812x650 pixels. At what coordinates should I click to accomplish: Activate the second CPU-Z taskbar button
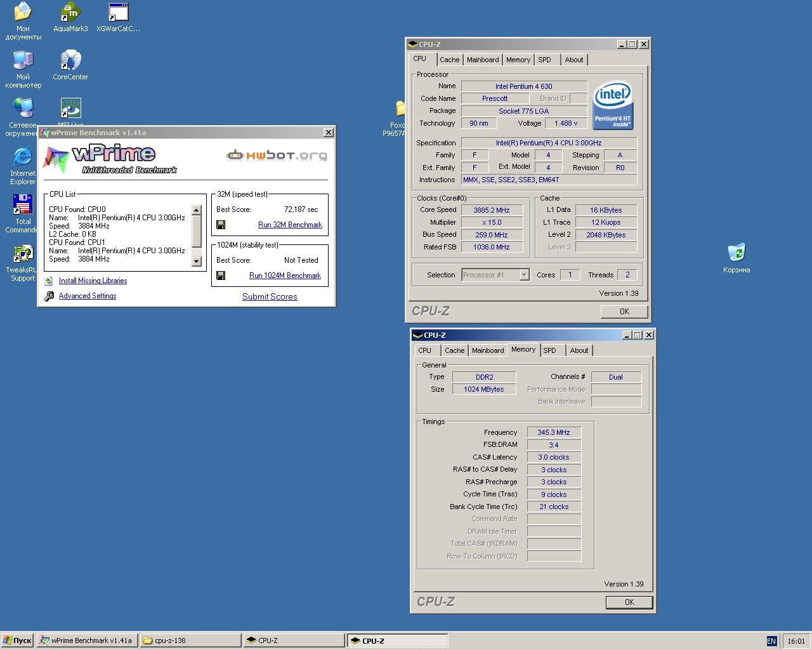[398, 640]
